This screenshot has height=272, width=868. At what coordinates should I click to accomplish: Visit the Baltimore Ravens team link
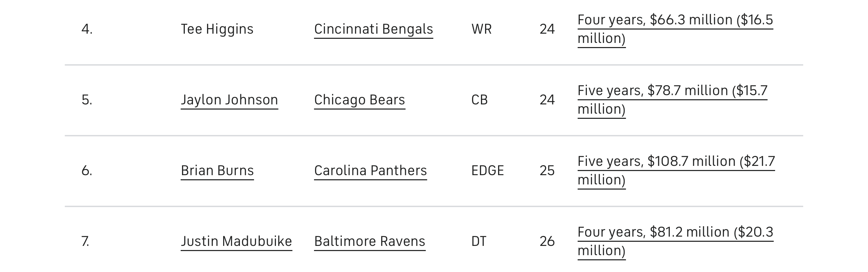(370, 241)
